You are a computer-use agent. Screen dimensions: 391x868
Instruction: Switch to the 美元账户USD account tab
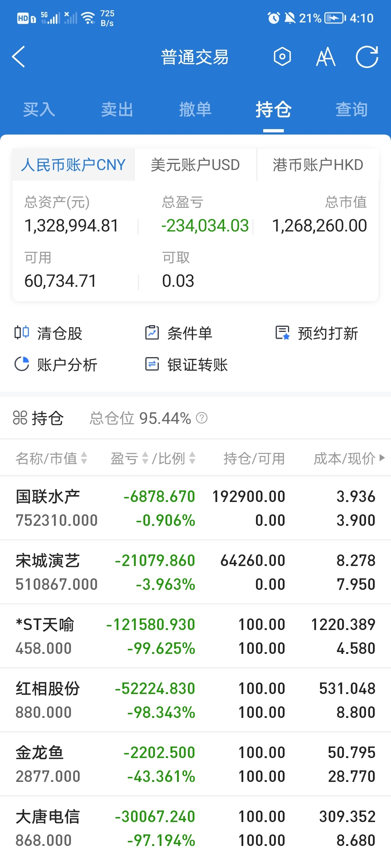195,165
